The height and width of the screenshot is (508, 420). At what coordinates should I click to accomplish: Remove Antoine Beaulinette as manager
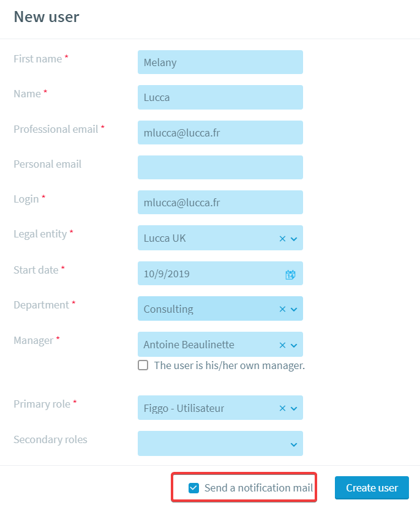282,345
